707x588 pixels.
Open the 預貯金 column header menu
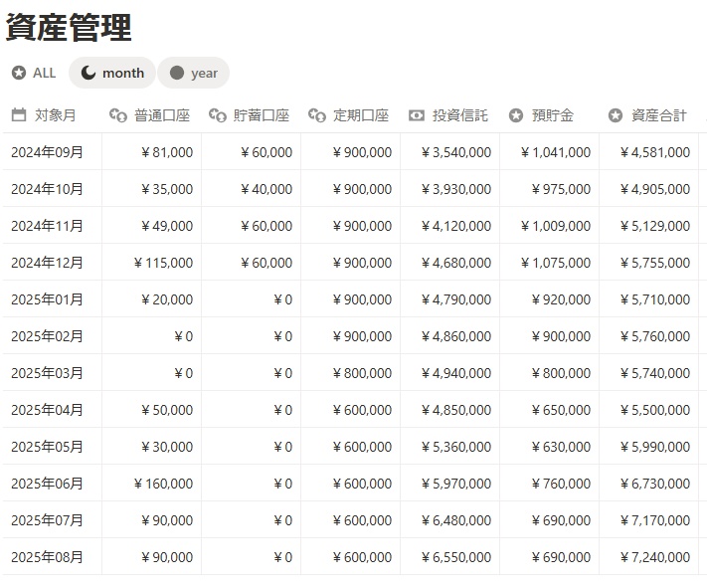(549, 115)
